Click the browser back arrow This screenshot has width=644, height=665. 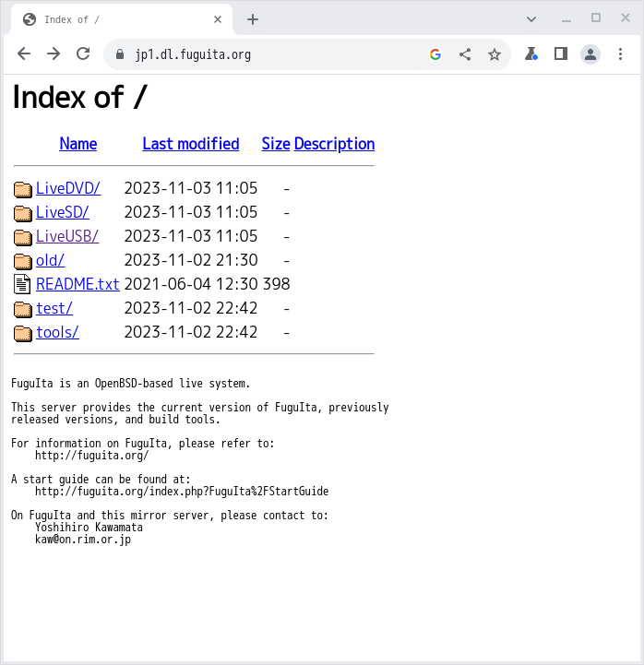[24, 54]
